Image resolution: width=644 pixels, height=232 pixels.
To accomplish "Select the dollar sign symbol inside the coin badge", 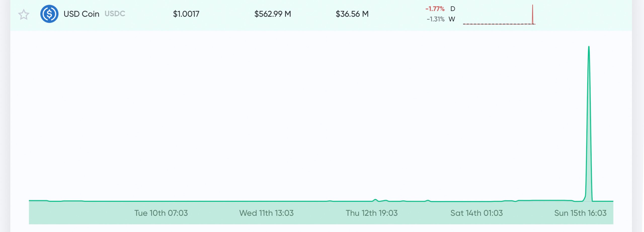I will (49, 14).
